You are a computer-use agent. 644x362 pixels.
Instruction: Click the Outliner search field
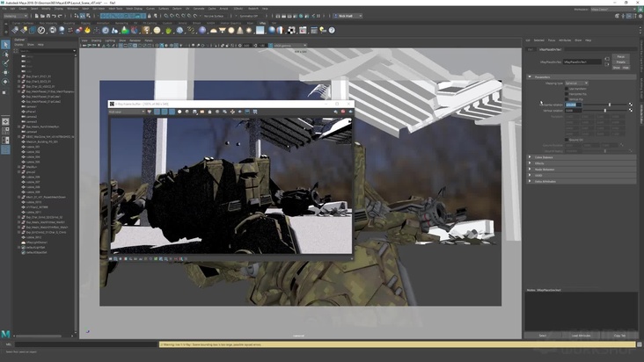(x=48, y=51)
